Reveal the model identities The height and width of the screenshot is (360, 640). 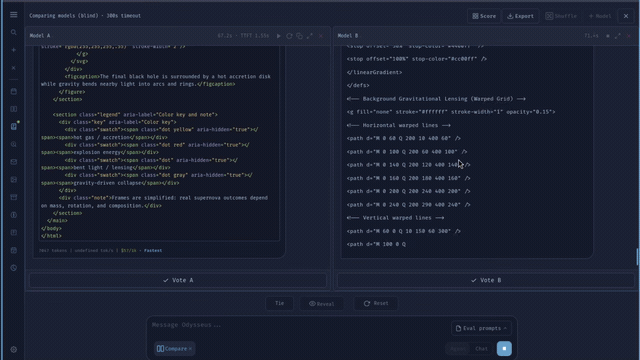point(322,303)
